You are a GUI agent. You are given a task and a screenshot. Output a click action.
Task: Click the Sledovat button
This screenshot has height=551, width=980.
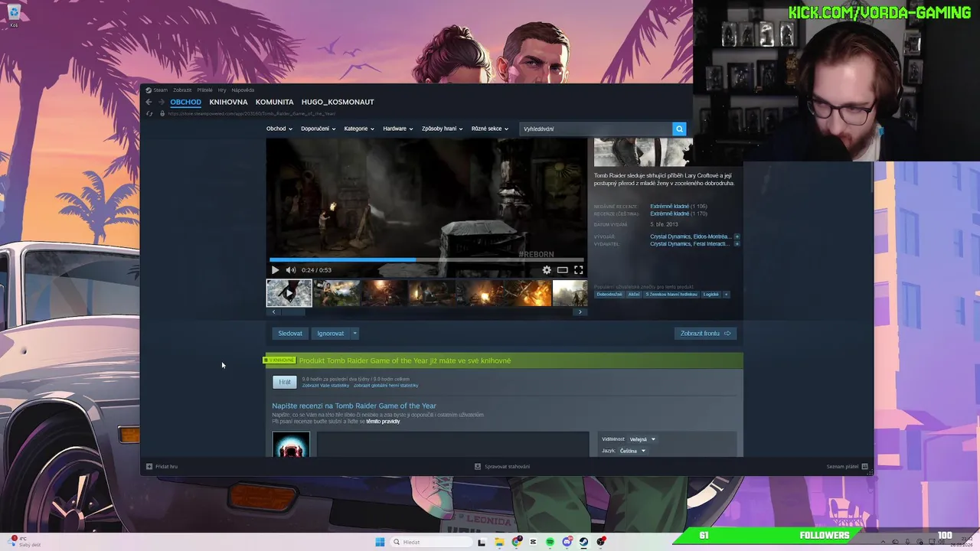pos(290,333)
